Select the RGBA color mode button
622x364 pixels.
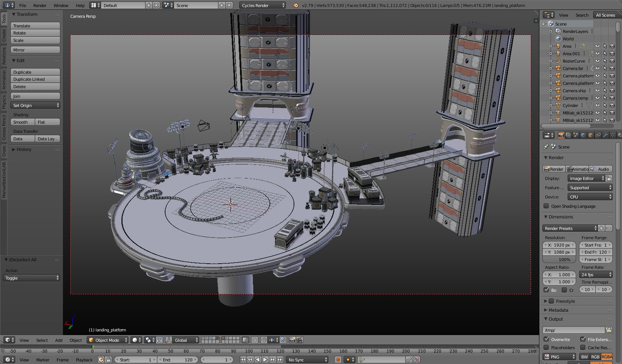pos(606,357)
